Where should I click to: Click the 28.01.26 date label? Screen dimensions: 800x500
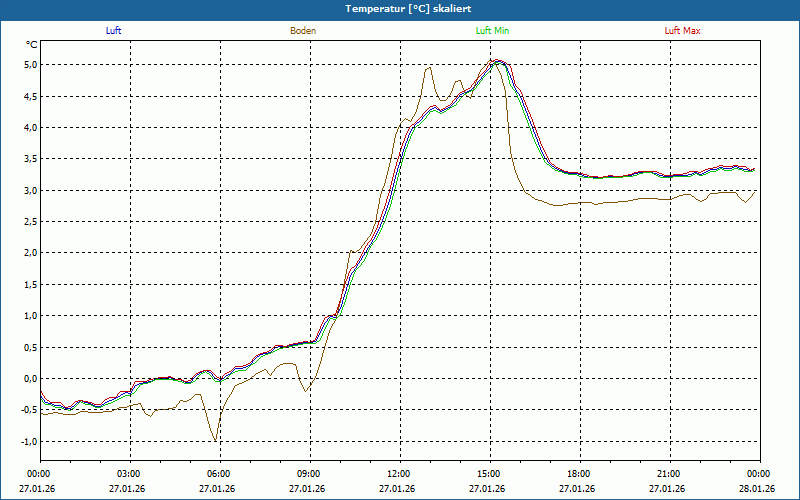[x=758, y=489]
